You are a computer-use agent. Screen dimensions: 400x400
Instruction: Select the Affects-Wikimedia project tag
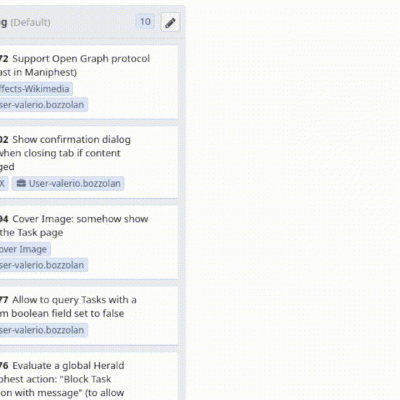click(x=35, y=89)
